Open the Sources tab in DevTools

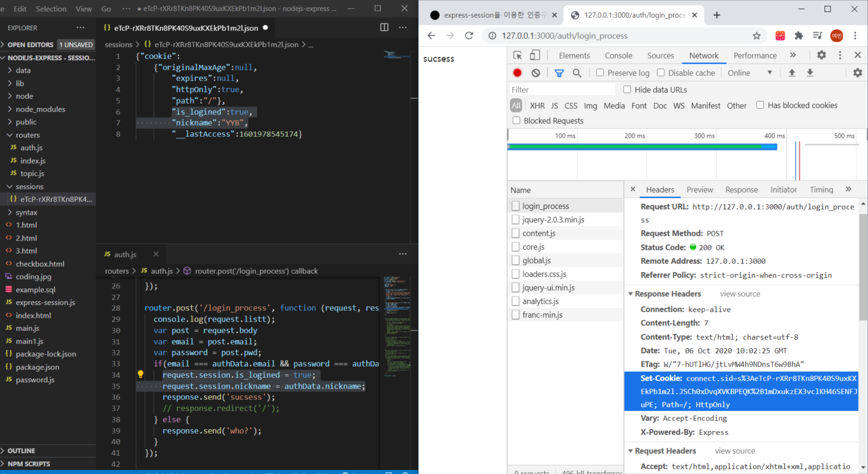tap(660, 55)
